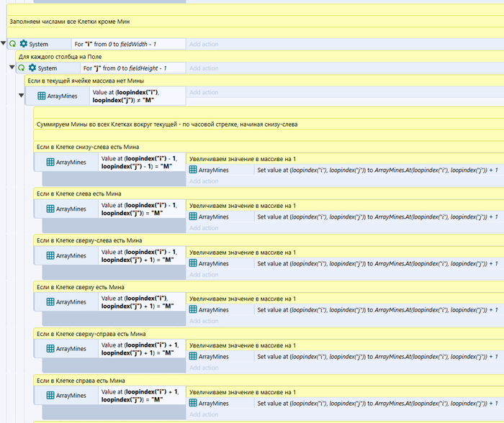Click ArrayMines action icon in the 'снизу-слева' event
Screen dimensions: 504x423
(192, 170)
